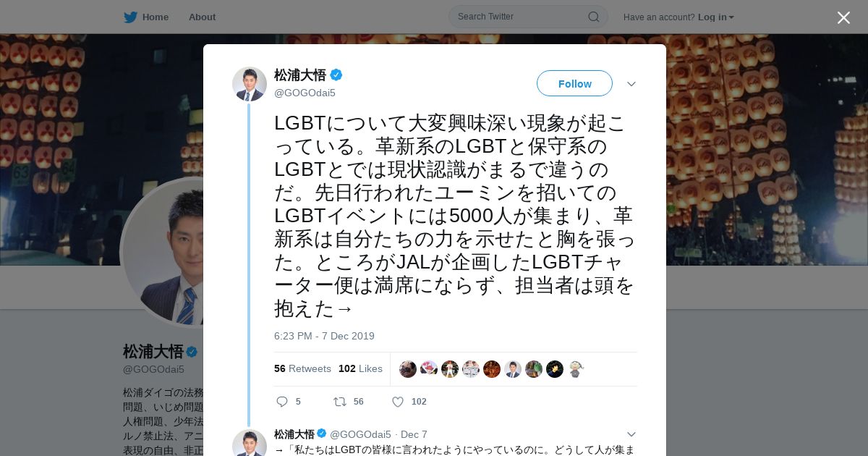Open the tweet author's avatar in the dialog
The image size is (868, 456).
(x=250, y=84)
